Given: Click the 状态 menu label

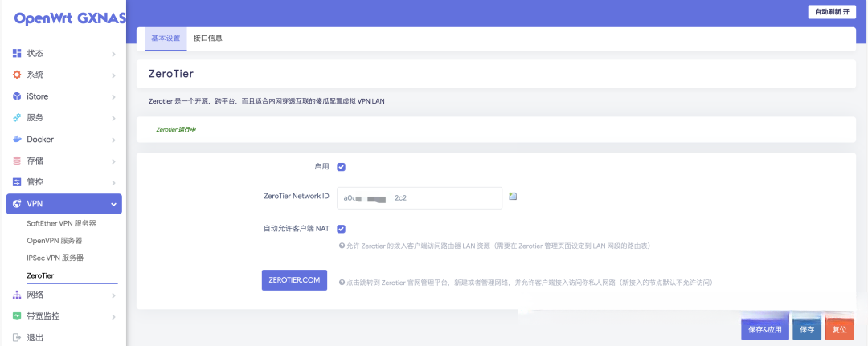Looking at the screenshot, I should coord(35,54).
